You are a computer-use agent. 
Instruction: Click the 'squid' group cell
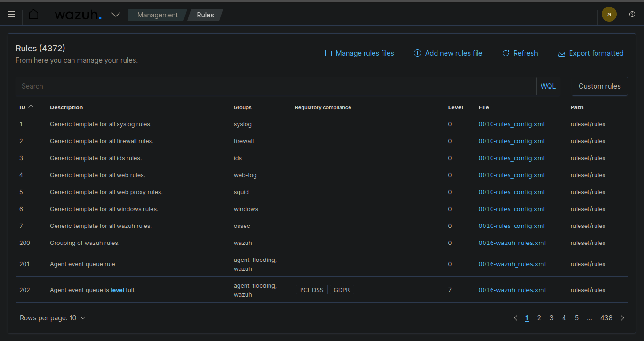[x=241, y=192]
